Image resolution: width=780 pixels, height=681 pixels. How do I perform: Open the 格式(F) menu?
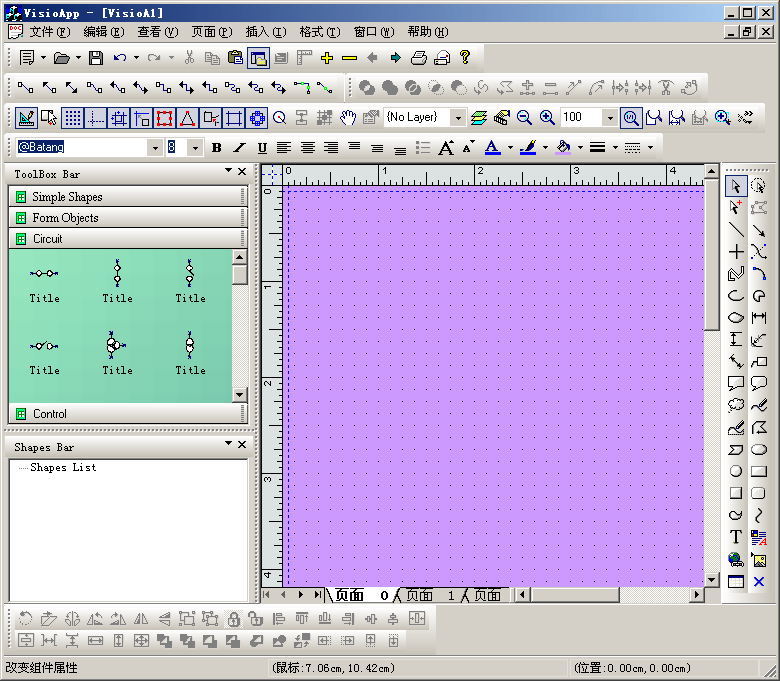(x=318, y=32)
